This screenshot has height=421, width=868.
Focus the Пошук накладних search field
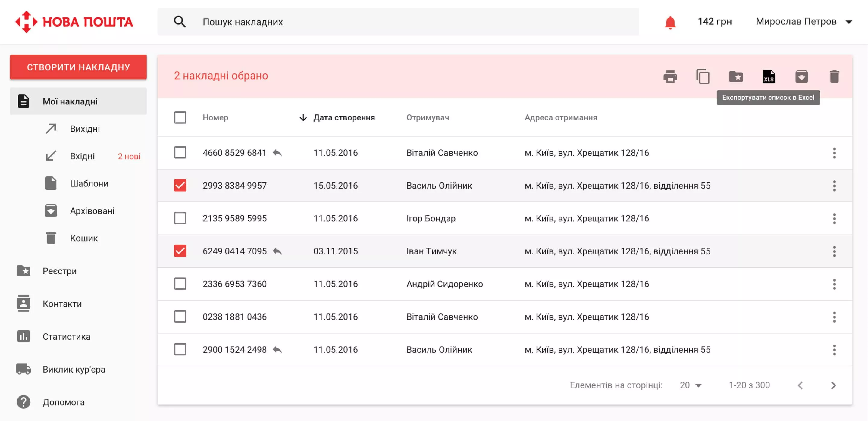[x=398, y=22]
